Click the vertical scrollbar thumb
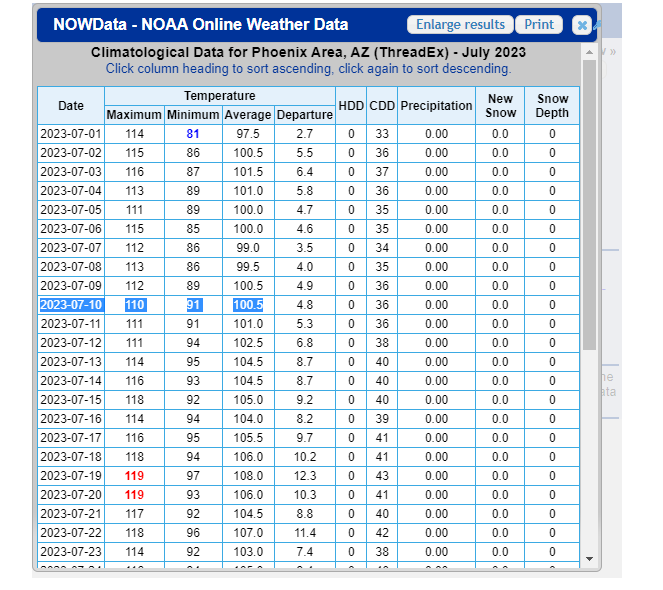Viewport: 663px width, 590px height. click(589, 200)
